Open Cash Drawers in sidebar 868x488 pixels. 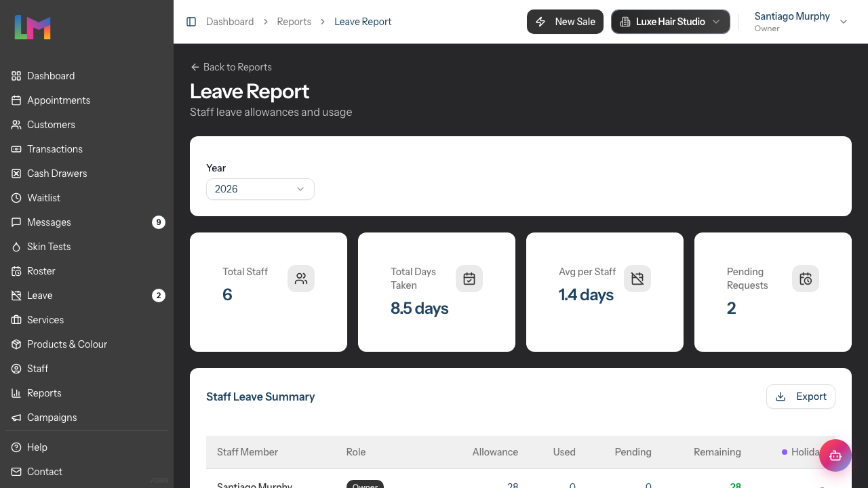pyautogui.click(x=87, y=174)
